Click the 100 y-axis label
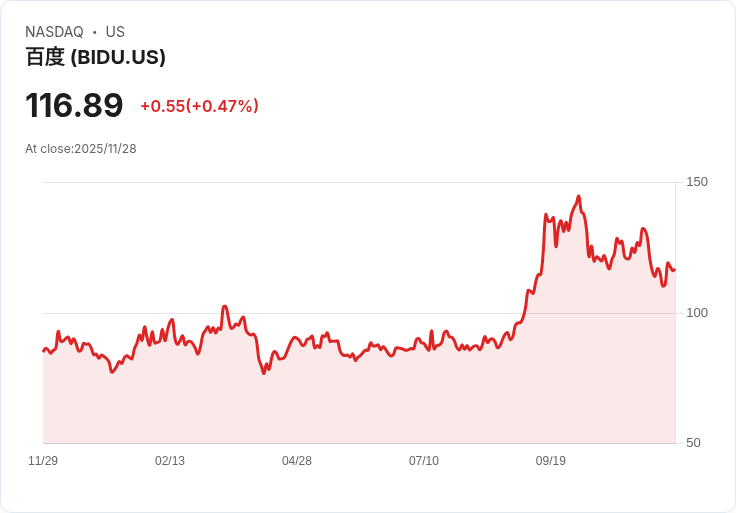The image size is (736, 513). tap(696, 313)
